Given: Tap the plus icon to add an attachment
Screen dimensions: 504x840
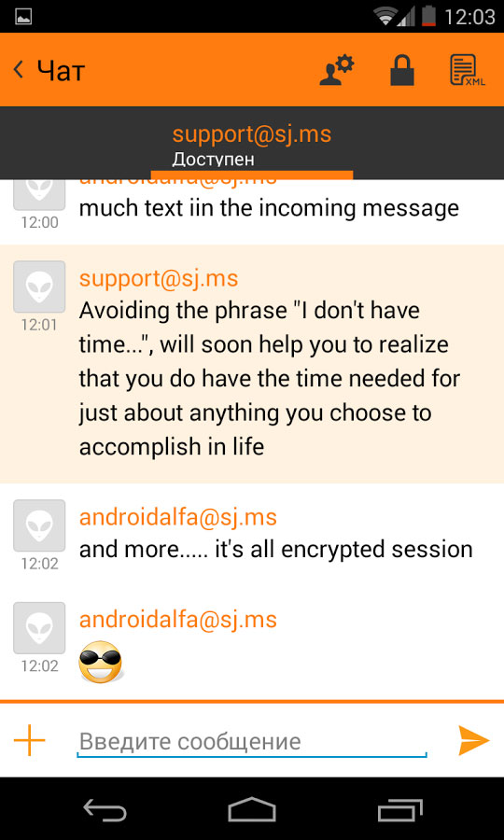Looking at the screenshot, I should pyautogui.click(x=30, y=740).
